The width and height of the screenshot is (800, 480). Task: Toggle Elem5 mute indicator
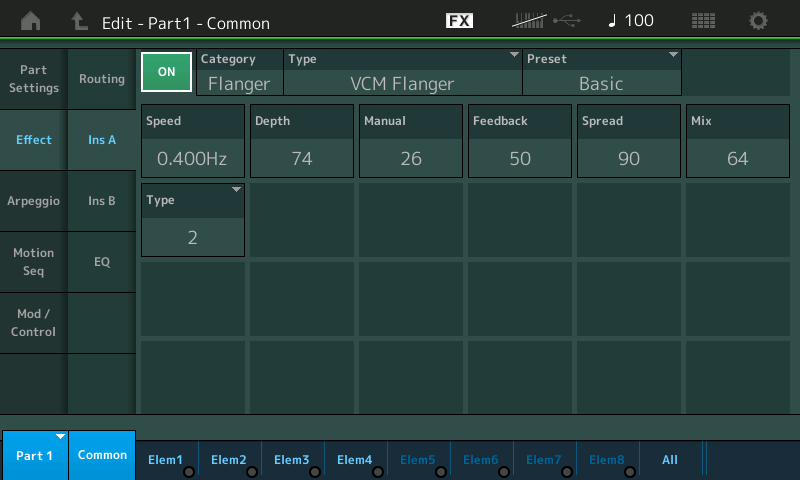pyautogui.click(x=441, y=472)
